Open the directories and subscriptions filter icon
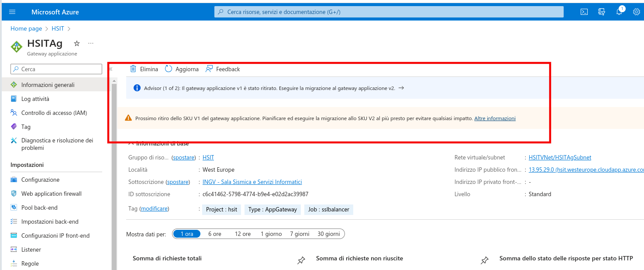This screenshot has width=644, height=270. [602, 12]
